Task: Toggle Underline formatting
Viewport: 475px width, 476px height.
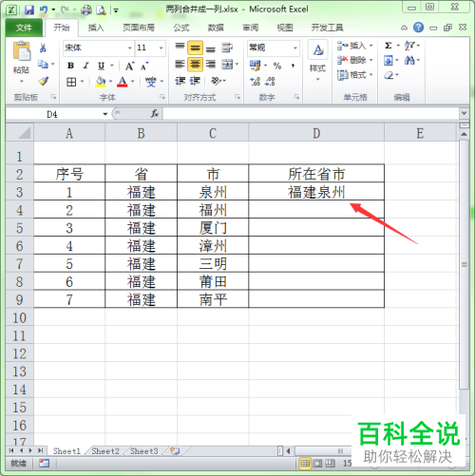Action: (101, 66)
